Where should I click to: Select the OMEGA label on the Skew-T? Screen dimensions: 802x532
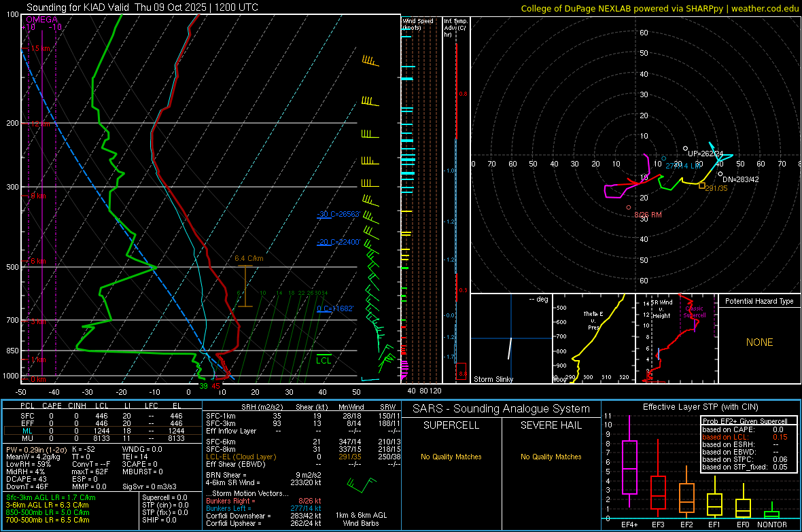[41, 20]
